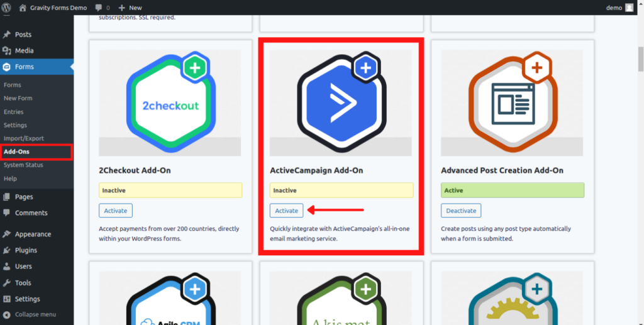The image size is (644, 325).
Task: Click the Advanced Post Creation hexagon image
Action: coord(512,102)
